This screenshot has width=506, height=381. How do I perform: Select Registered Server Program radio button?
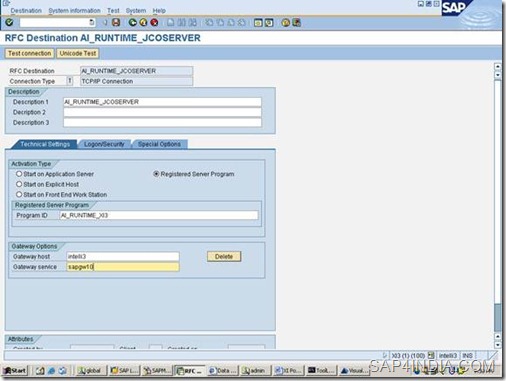tap(156, 174)
